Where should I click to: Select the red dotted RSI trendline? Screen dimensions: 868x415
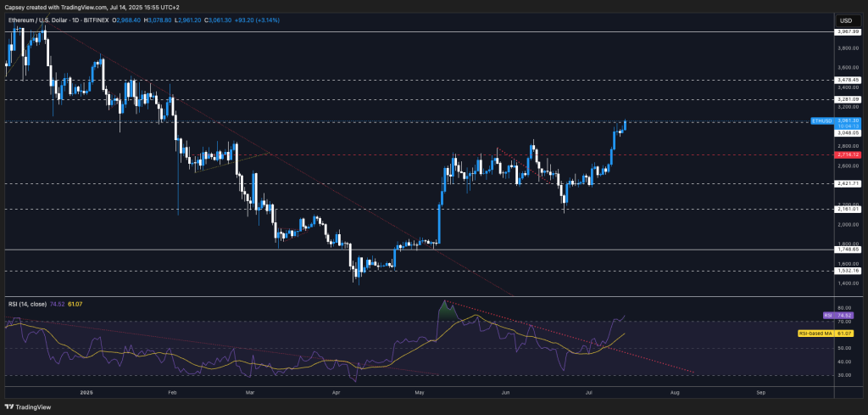point(570,338)
